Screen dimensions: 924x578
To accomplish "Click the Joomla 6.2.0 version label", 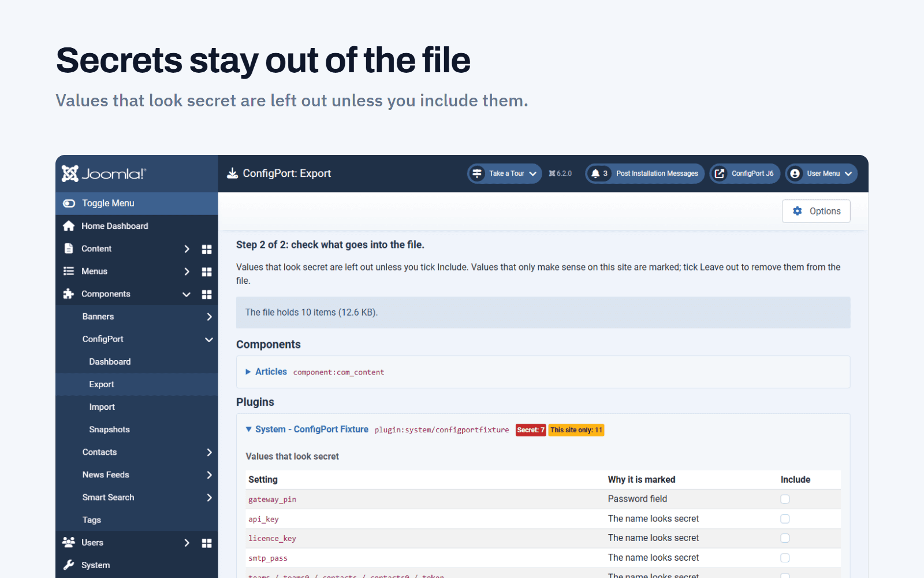I will pos(560,173).
